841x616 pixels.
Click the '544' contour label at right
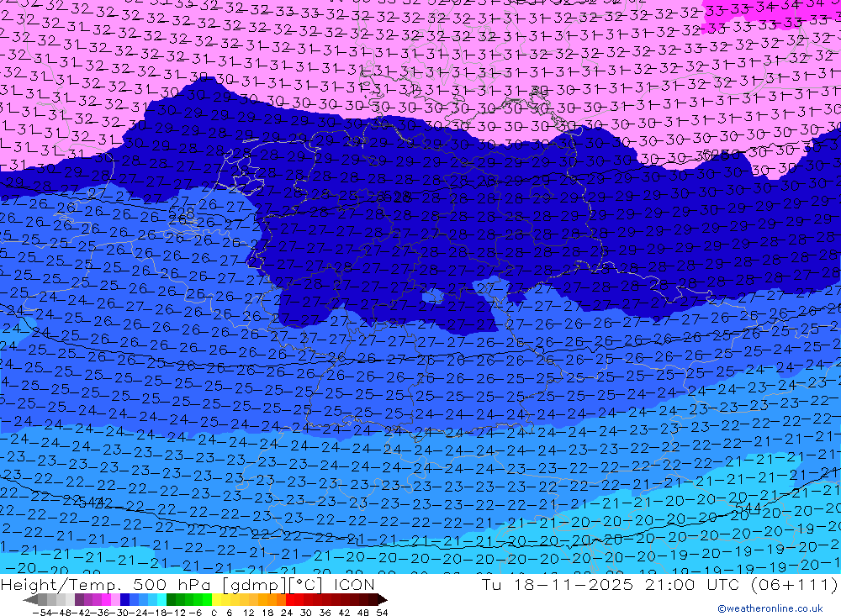(x=748, y=507)
